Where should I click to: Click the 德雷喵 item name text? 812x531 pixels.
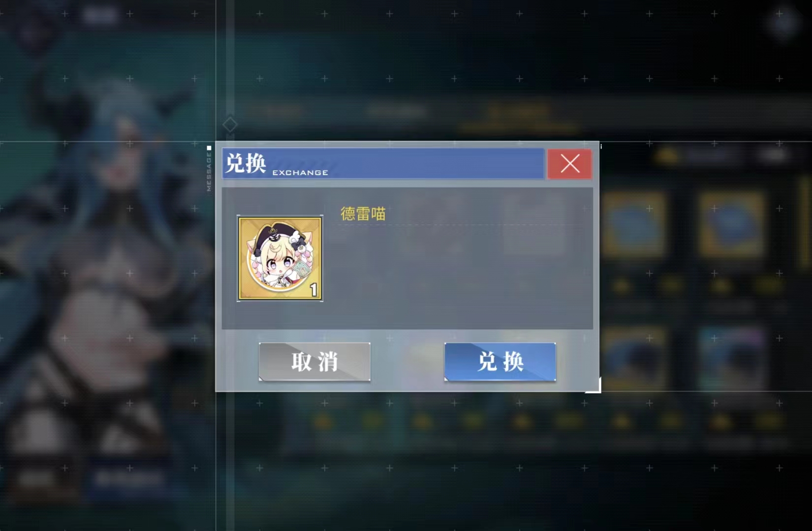pos(363,213)
